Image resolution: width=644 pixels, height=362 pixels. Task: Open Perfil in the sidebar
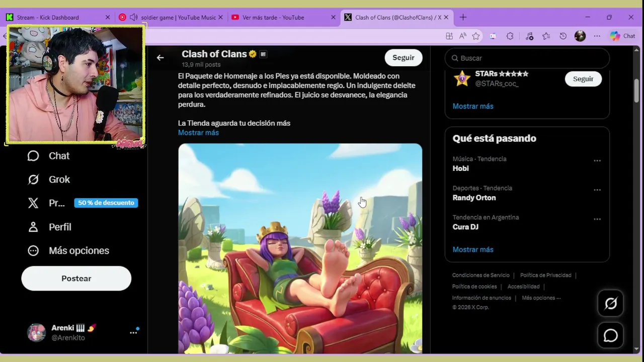pos(49,227)
